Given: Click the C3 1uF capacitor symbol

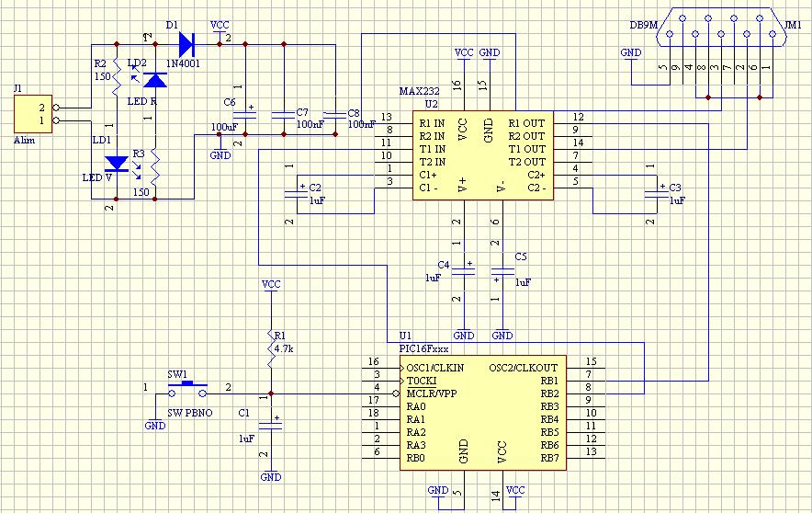Looking at the screenshot, I should (657, 192).
